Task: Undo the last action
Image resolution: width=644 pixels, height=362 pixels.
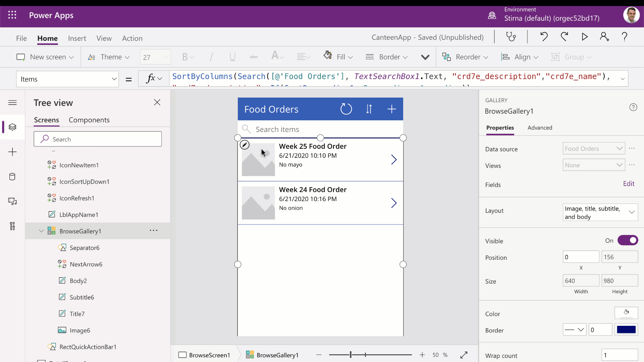Action: pyautogui.click(x=544, y=37)
